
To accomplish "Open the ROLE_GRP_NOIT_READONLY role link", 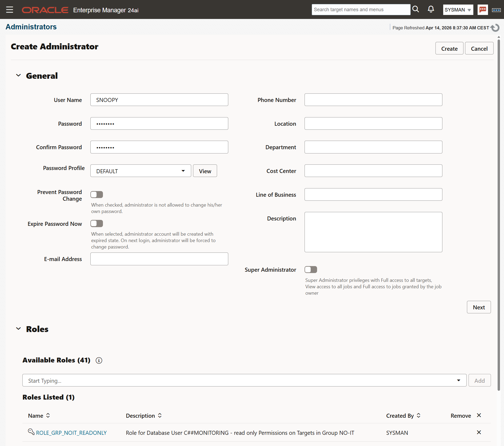I will point(71,432).
